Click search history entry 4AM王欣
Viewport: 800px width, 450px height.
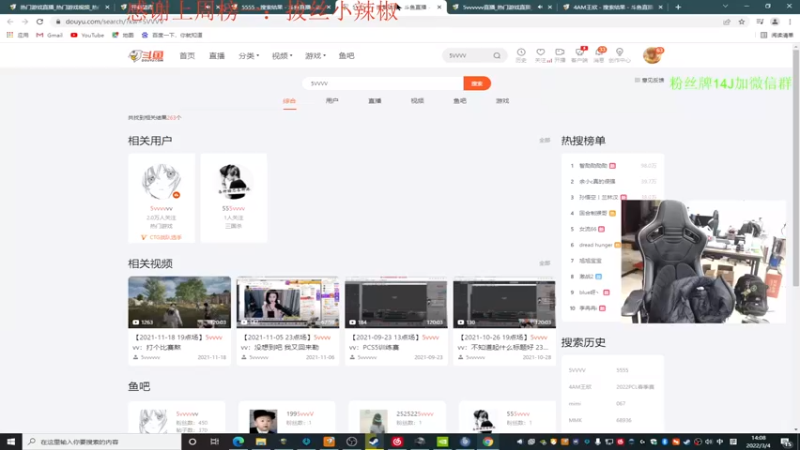coord(580,387)
